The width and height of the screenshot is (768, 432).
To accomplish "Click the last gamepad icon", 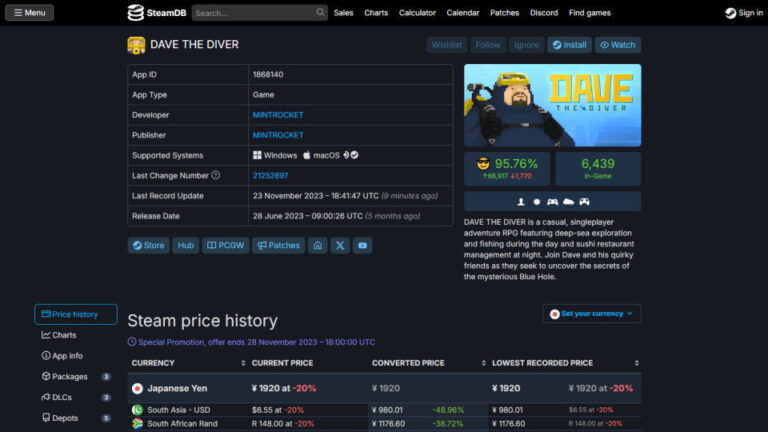I will point(584,201).
